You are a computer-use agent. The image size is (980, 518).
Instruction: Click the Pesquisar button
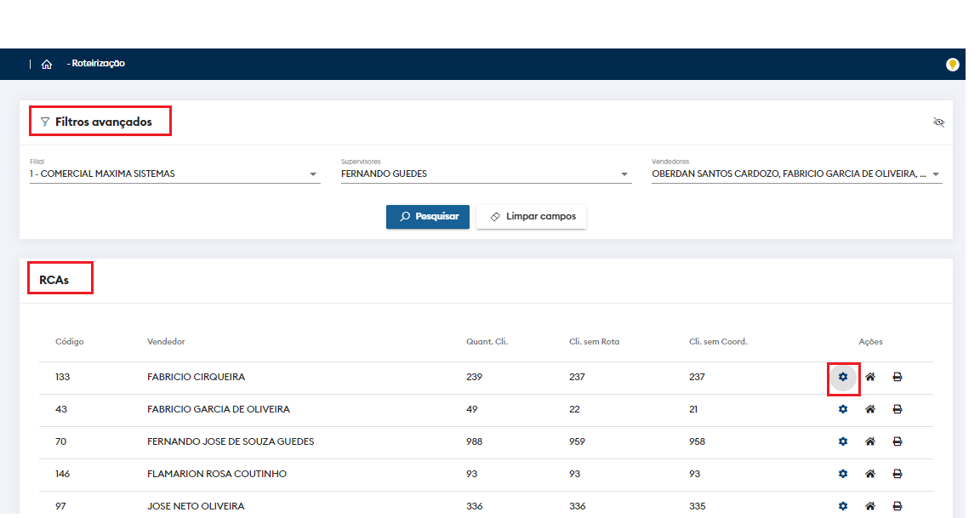pyautogui.click(x=428, y=217)
